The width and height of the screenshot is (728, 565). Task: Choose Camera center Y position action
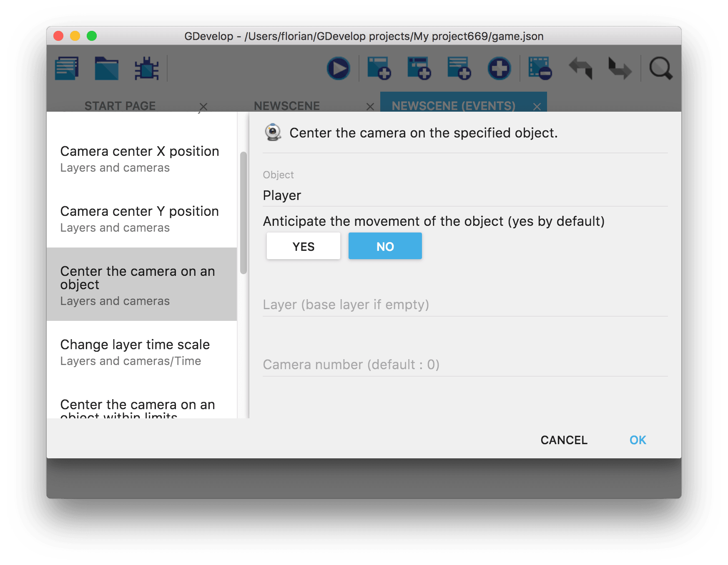142,218
